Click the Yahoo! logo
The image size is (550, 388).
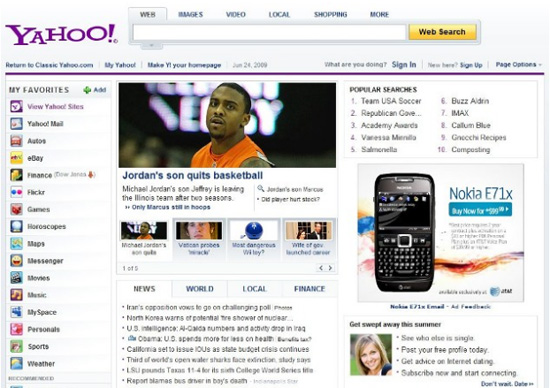tap(61, 34)
